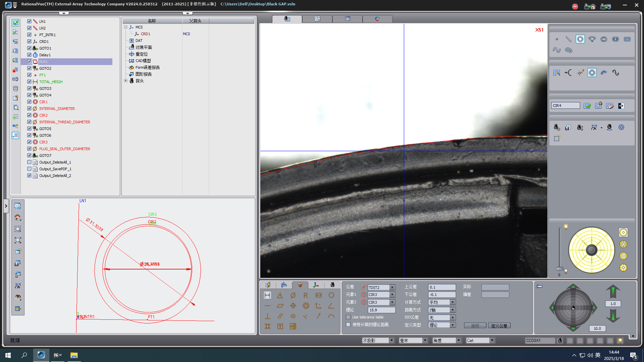Select the point element tool
Viewport: 644px width, 362px height.
[x=557, y=39]
